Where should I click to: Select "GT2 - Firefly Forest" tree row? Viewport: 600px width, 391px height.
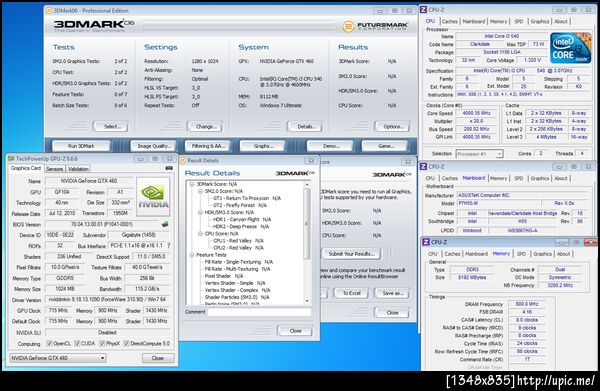pos(240,205)
